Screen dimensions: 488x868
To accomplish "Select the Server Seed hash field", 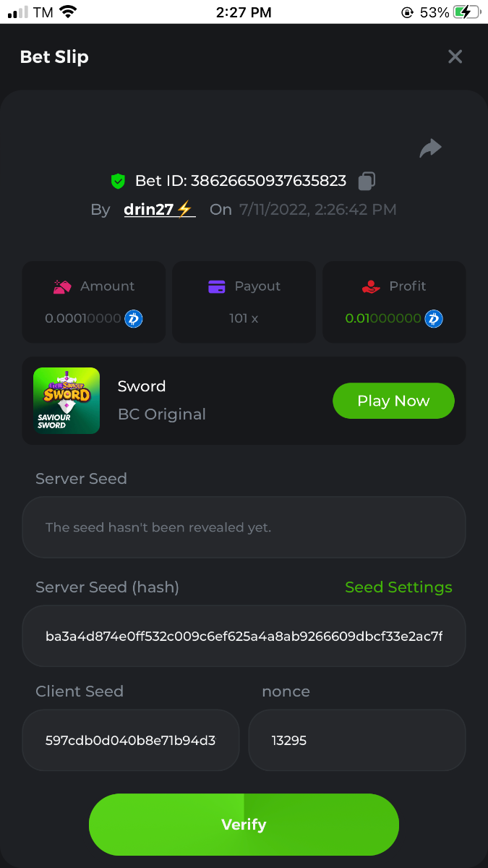I will 244,637.
